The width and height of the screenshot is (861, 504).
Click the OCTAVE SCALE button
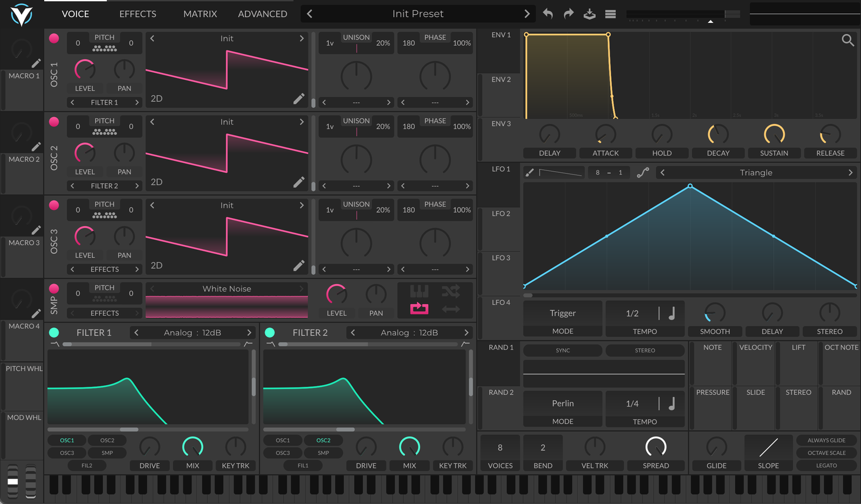tap(826, 453)
